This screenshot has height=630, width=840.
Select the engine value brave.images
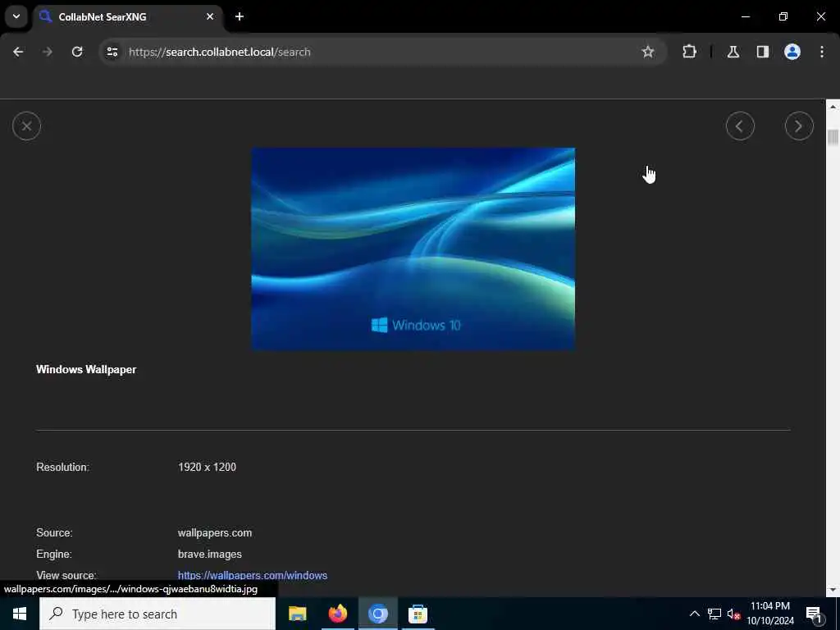209,554
